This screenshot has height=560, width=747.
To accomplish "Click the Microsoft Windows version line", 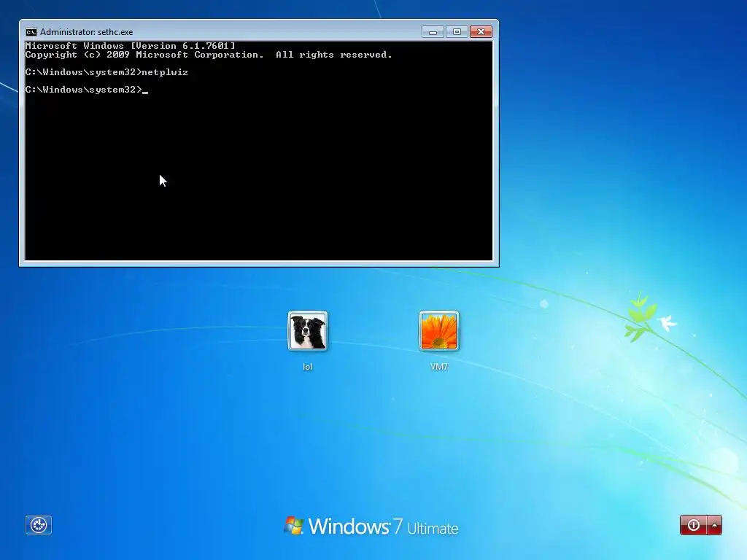I will [x=130, y=46].
